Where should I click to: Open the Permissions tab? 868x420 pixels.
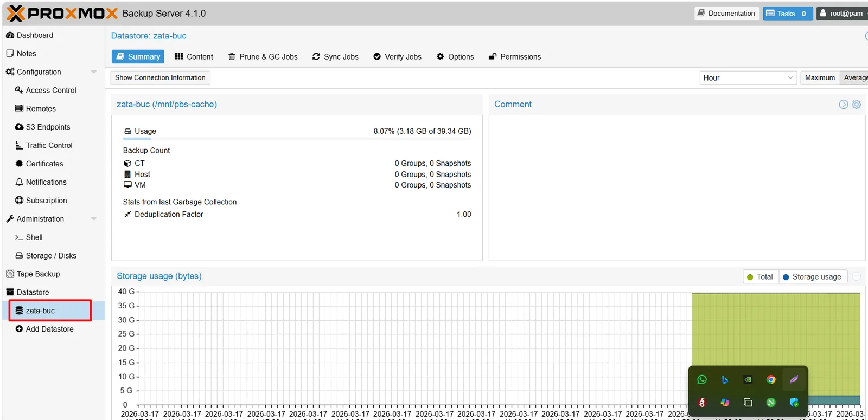pyautogui.click(x=515, y=57)
